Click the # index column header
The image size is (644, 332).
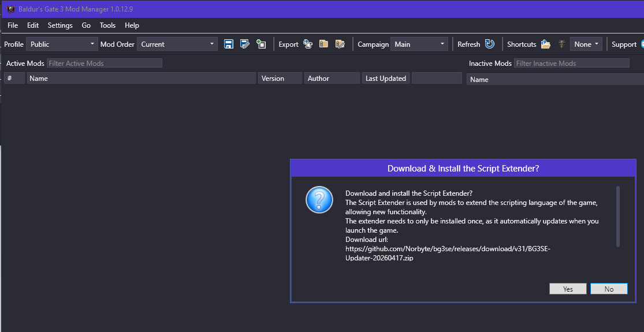point(14,78)
